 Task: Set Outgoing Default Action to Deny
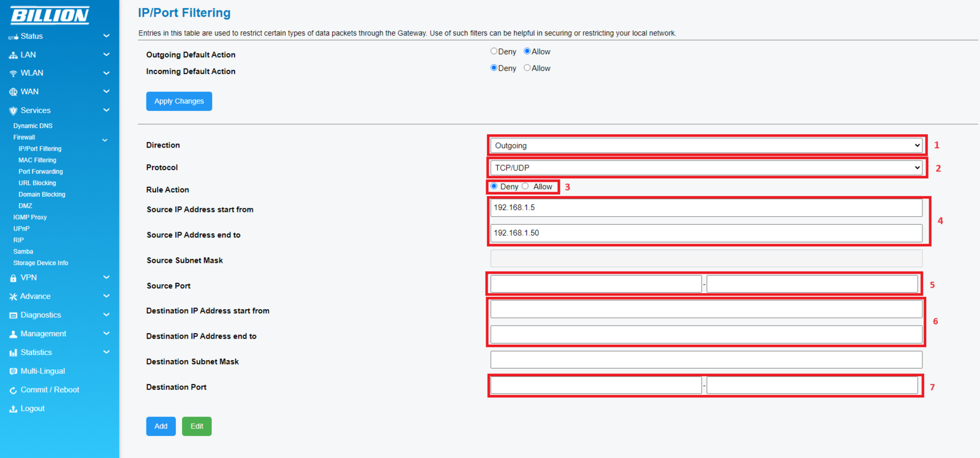click(494, 51)
